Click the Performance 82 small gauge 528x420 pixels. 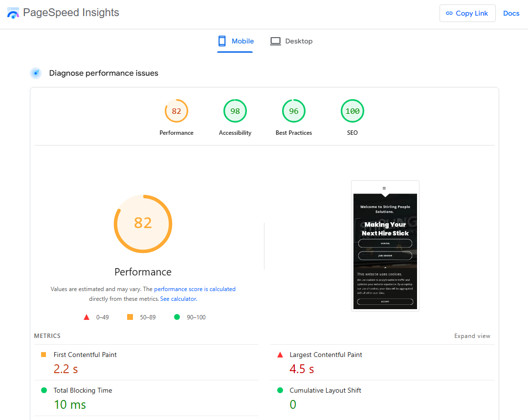(176, 111)
